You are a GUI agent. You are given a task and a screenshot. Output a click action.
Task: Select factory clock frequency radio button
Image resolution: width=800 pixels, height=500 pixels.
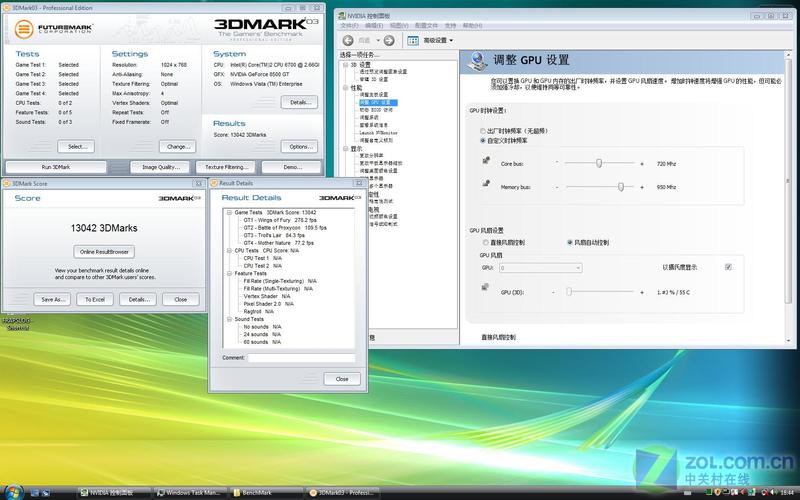tap(483, 131)
